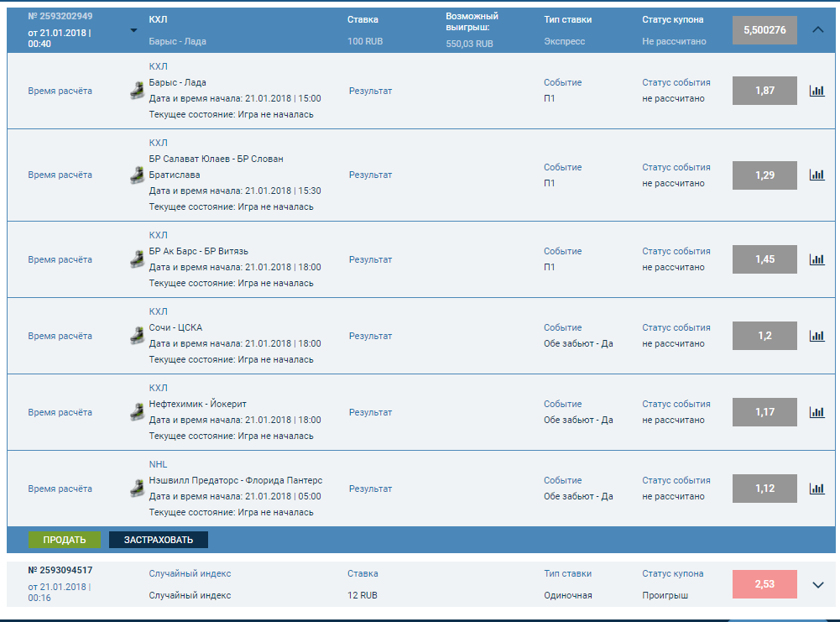Image resolution: width=840 pixels, height=622 pixels.
Task: Expand coupon 2593094517 with the down chevron
Action: 817,584
